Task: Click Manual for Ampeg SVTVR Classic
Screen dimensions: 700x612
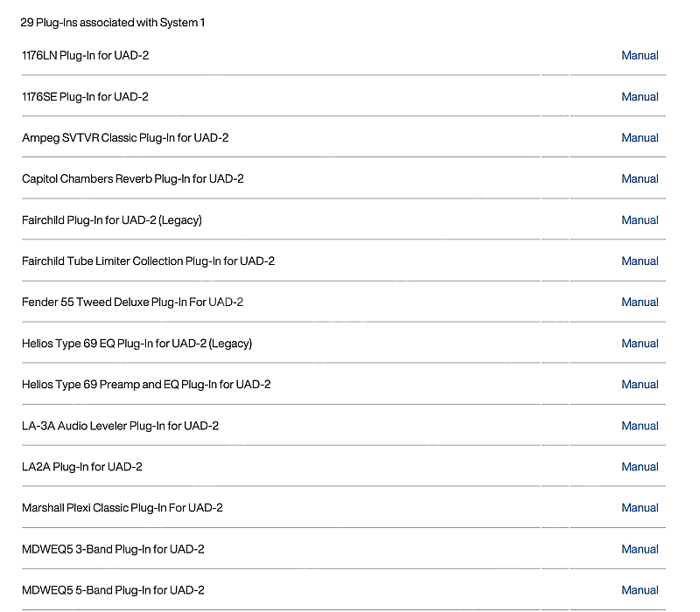Action: (640, 138)
